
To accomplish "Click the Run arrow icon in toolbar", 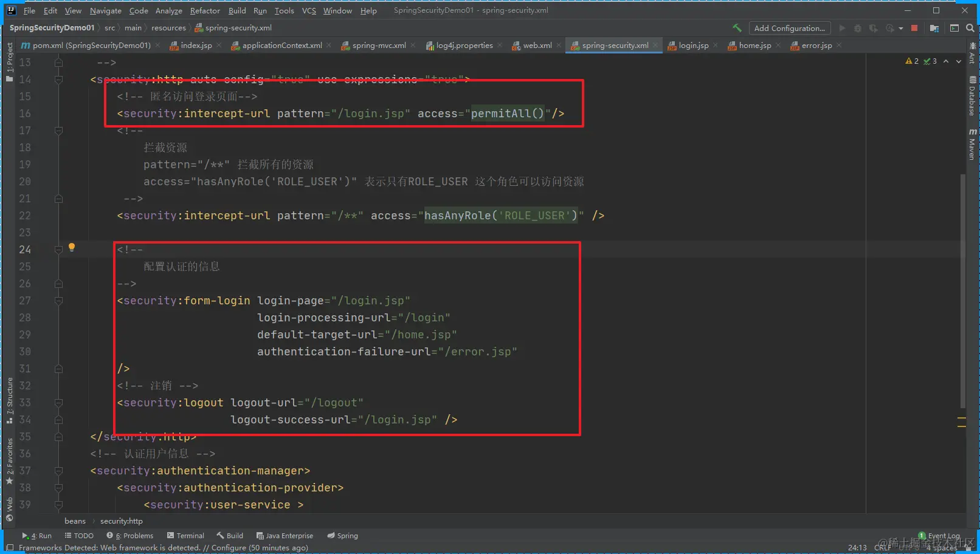I will coord(842,28).
